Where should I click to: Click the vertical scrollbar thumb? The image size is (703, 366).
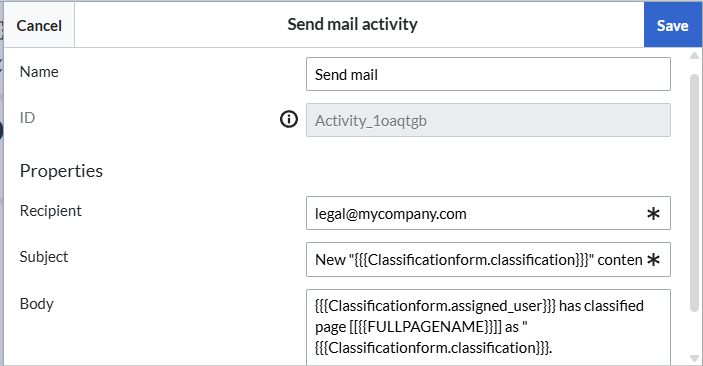pos(694,192)
